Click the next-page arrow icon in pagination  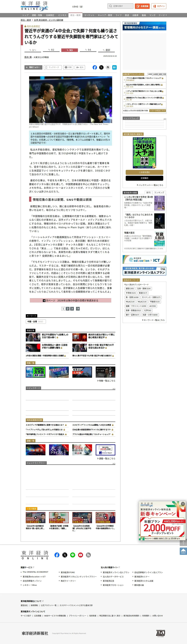[78, 309]
